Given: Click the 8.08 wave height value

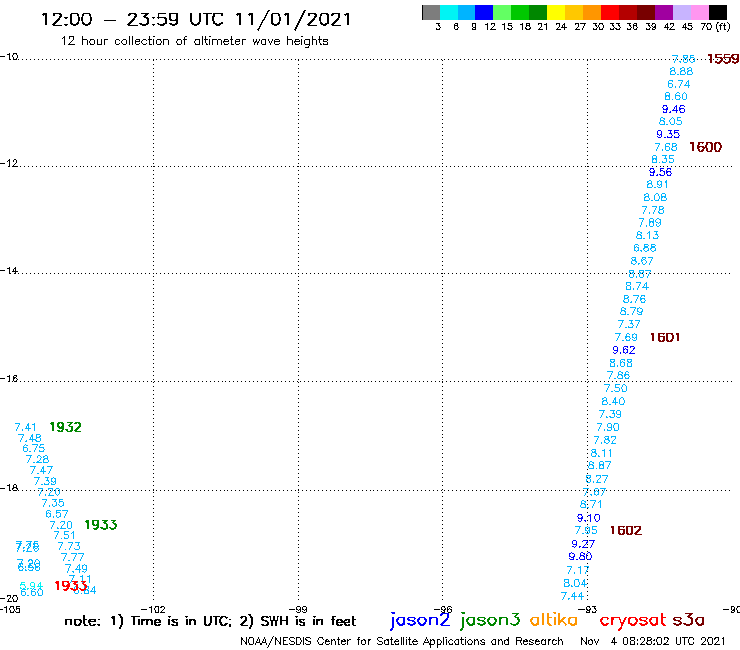Looking at the screenshot, I should [656, 197].
